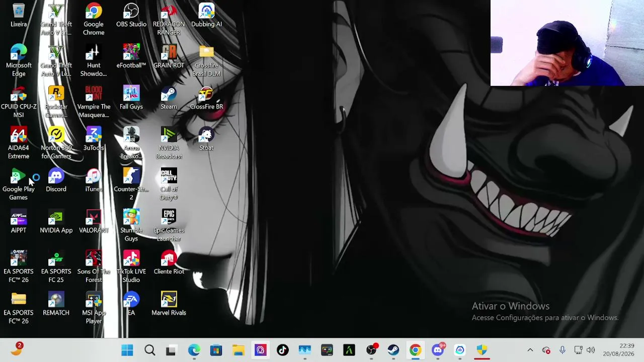Viewport: 644px width, 362px height.
Task: Select Stumble Guys desktop icon
Action: 131,226
